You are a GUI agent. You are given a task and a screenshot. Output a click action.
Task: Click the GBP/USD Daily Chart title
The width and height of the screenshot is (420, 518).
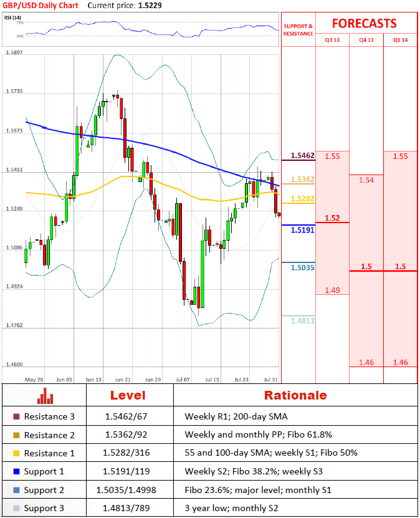click(40, 5)
